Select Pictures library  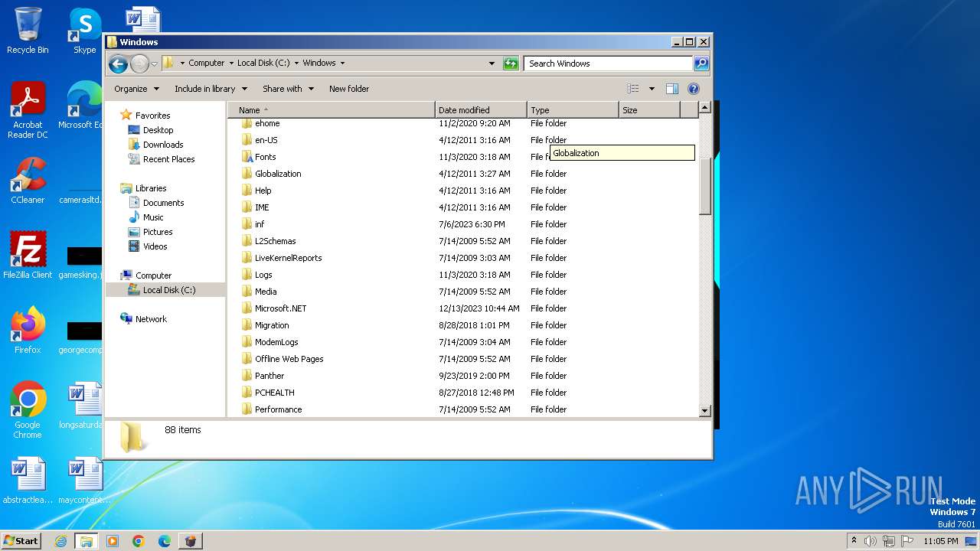click(157, 232)
